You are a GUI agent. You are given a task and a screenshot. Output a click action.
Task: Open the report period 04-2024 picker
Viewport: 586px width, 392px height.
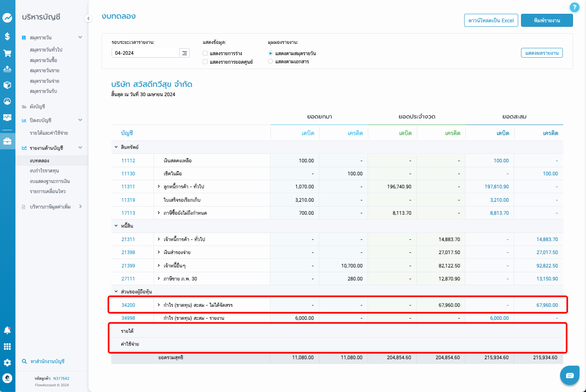point(184,53)
